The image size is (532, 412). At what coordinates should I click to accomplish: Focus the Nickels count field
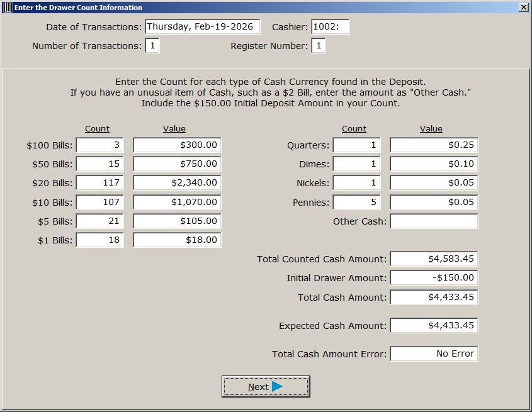pyautogui.click(x=356, y=183)
